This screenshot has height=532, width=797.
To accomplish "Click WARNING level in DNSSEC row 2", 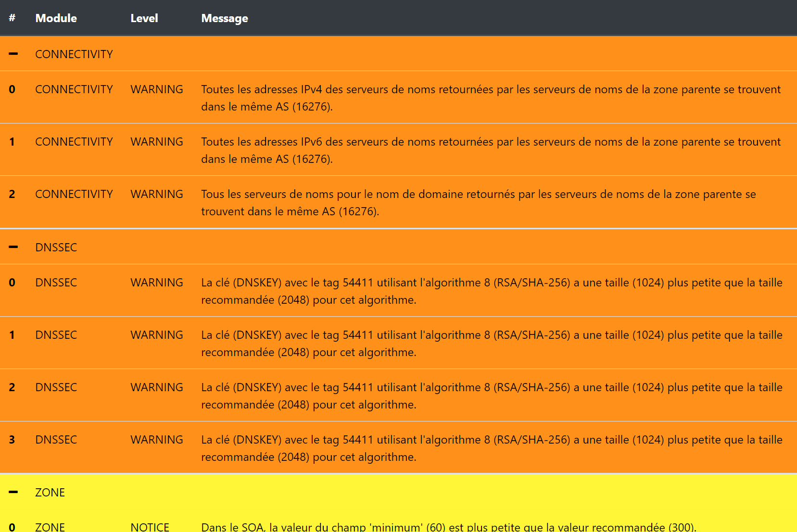I will [x=157, y=387].
